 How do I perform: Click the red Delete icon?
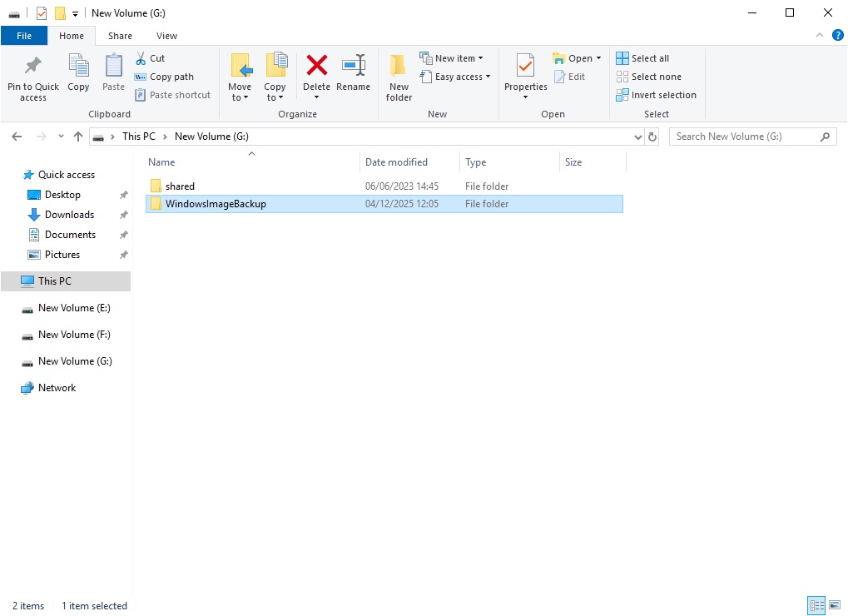[316, 66]
